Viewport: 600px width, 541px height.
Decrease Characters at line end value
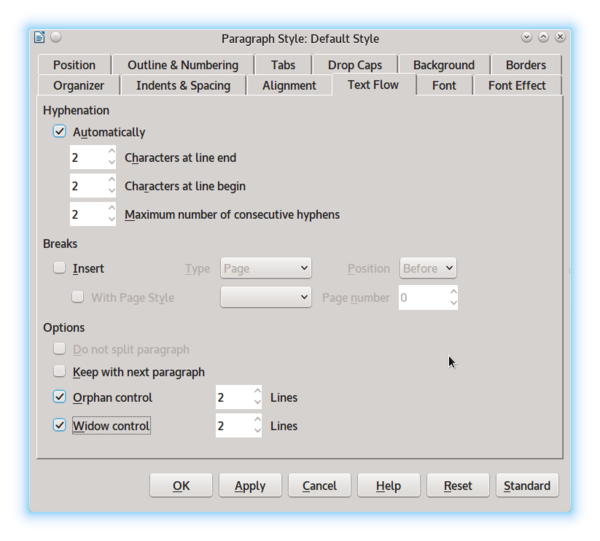point(112,163)
